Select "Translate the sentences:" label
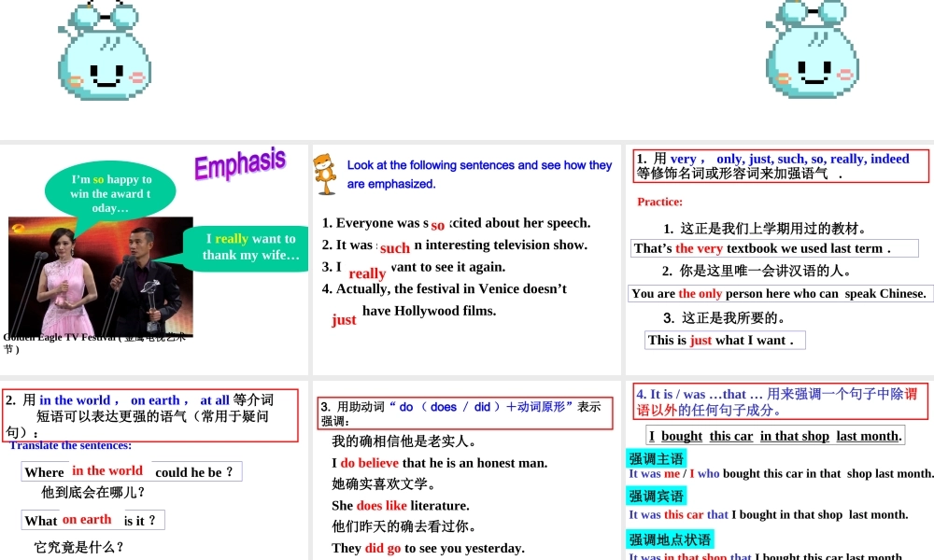The width and height of the screenshot is (934, 560). [x=71, y=445]
